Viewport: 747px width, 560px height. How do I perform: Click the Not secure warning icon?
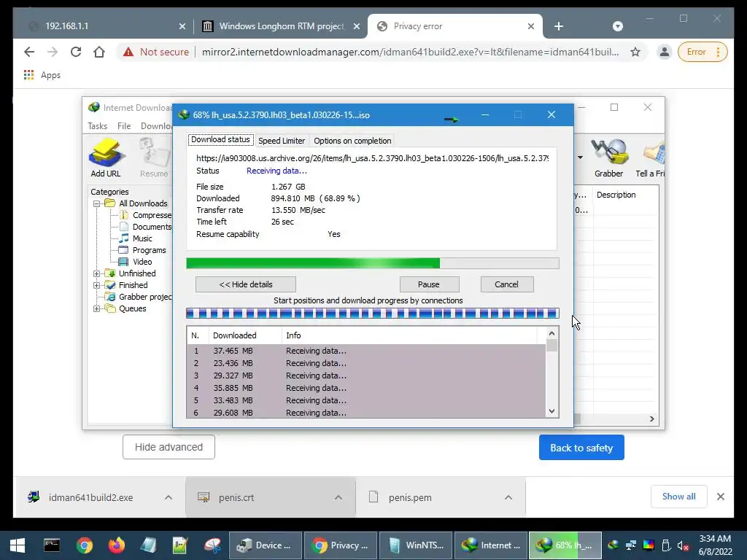(x=128, y=52)
